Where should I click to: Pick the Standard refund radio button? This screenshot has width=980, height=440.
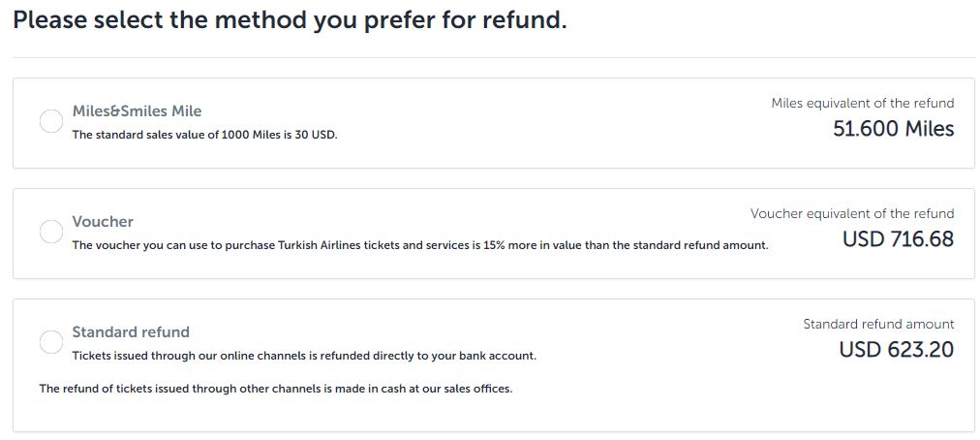[51, 343]
